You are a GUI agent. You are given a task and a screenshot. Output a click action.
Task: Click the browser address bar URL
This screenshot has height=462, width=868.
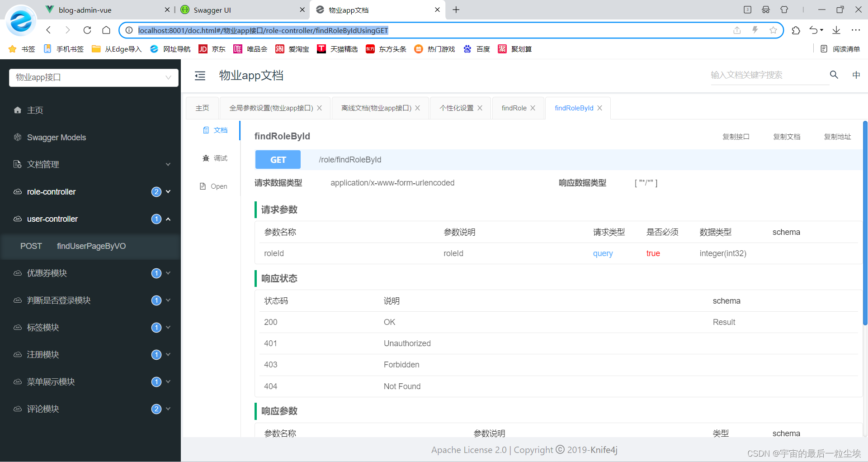click(x=263, y=30)
